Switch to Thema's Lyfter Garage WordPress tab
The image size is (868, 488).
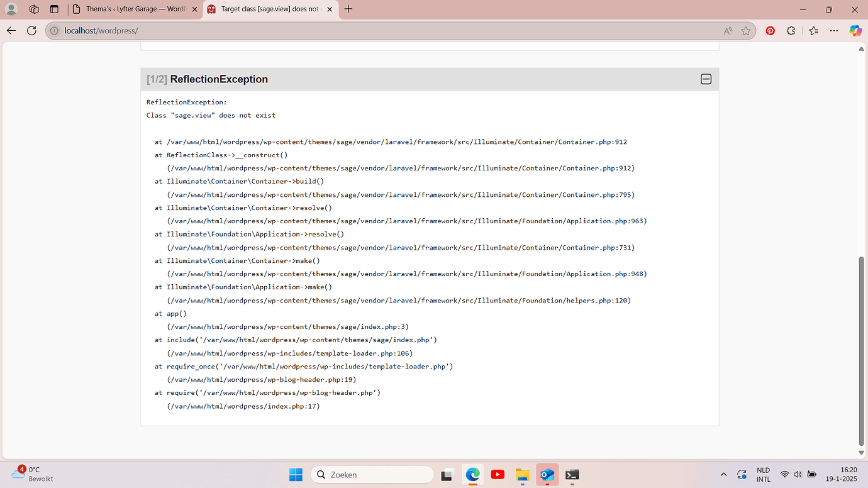coord(133,9)
